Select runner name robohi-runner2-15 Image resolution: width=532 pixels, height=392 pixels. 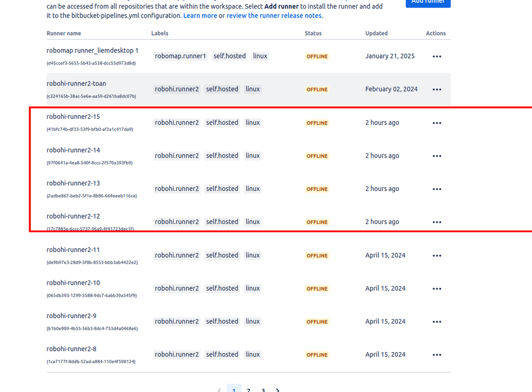coord(73,117)
